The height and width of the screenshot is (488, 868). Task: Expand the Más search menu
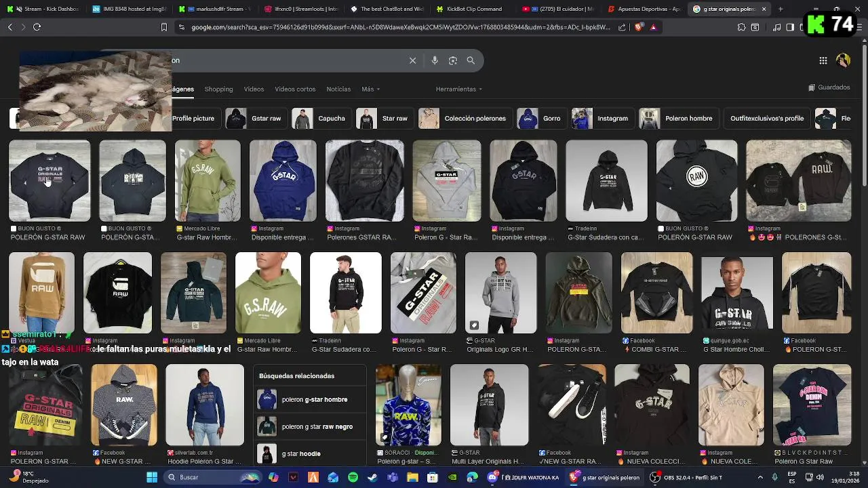[x=370, y=89]
